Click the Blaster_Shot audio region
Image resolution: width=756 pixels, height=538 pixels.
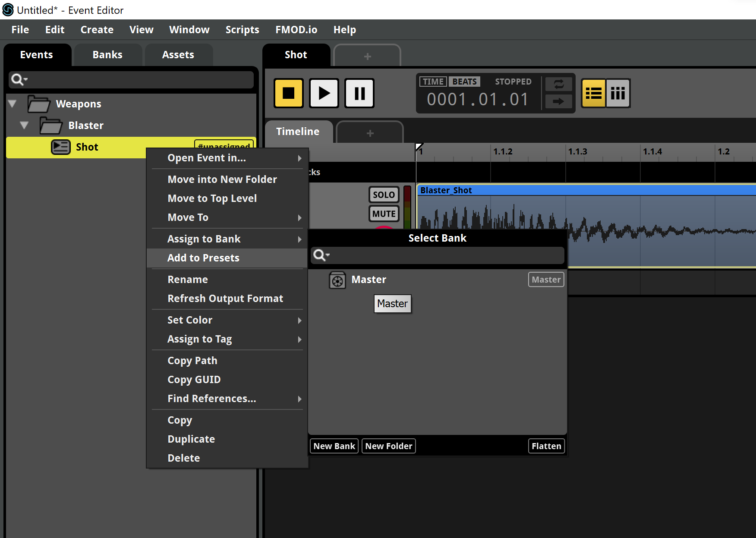pyautogui.click(x=586, y=226)
